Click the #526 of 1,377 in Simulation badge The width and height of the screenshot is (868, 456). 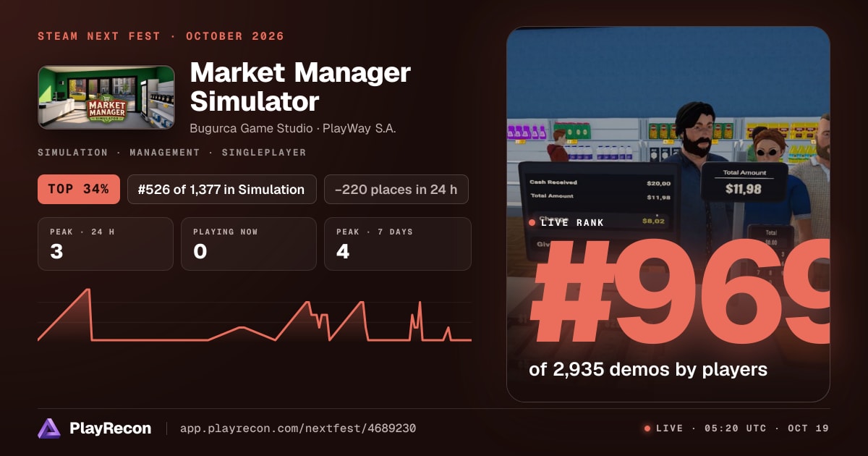click(x=222, y=190)
